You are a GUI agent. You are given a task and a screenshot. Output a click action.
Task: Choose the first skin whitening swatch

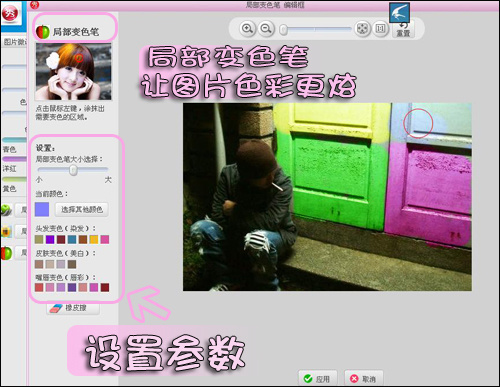pos(39,264)
